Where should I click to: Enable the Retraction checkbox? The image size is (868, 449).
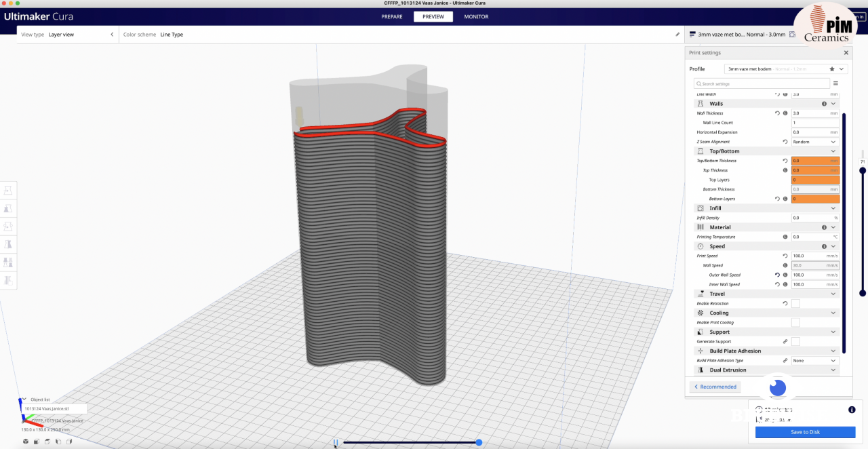pos(795,303)
